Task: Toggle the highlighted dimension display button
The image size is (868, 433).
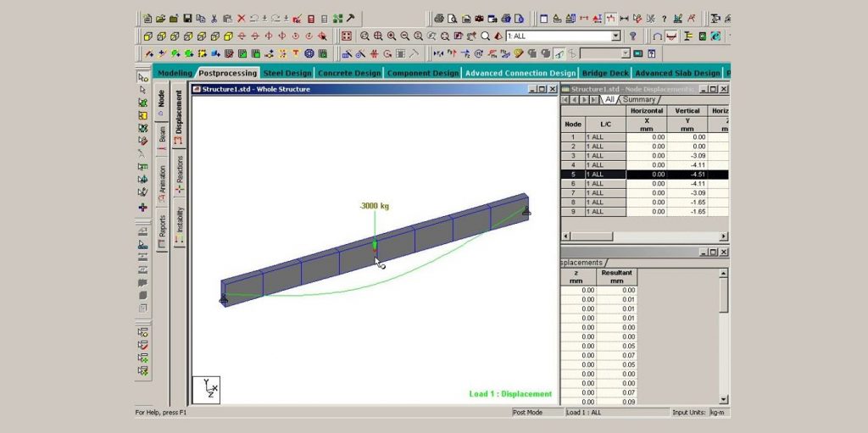Action: (610, 18)
